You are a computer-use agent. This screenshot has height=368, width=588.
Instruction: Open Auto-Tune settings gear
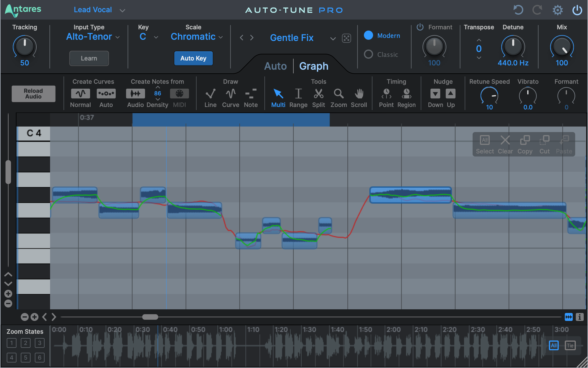pyautogui.click(x=557, y=9)
